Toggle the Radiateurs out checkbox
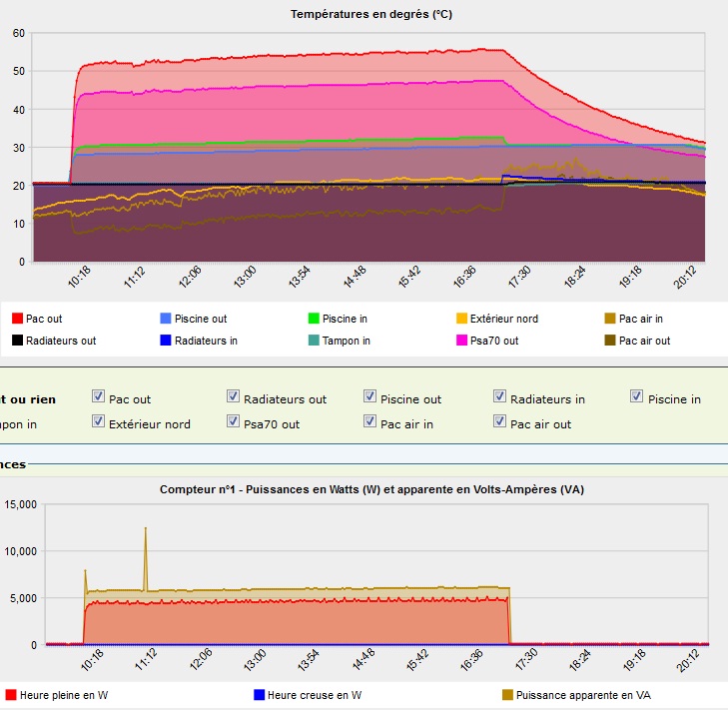Screen dimensions: 728x710 [x=233, y=396]
